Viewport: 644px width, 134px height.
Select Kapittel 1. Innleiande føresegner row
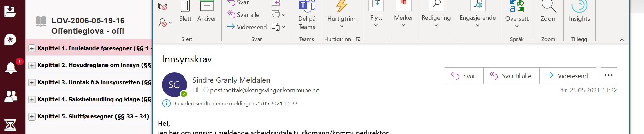pos(89,48)
